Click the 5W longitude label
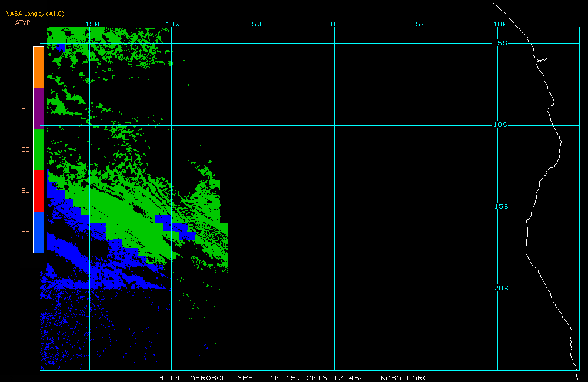Image resolution: width=588 pixels, height=382 pixels. [x=257, y=24]
